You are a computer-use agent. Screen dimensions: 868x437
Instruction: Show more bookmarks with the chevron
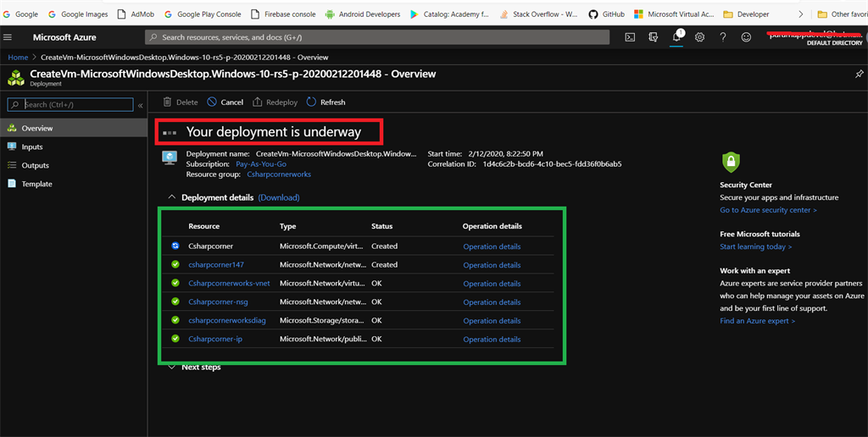pyautogui.click(x=800, y=14)
